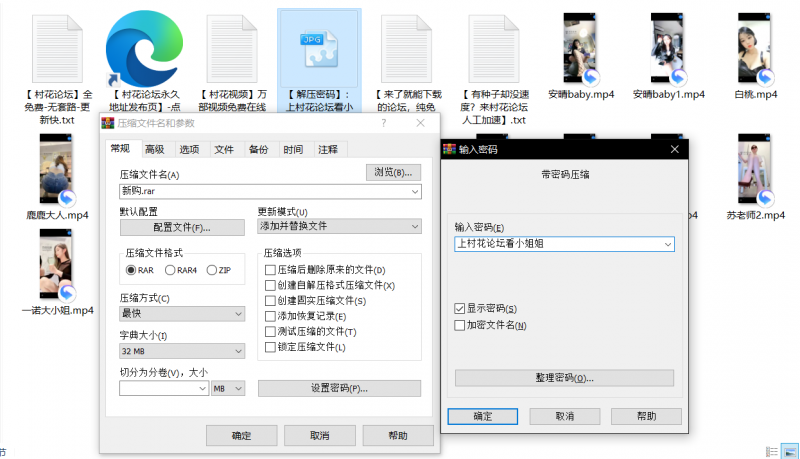Check 压缩后删除原来的文件 option

[270, 270]
